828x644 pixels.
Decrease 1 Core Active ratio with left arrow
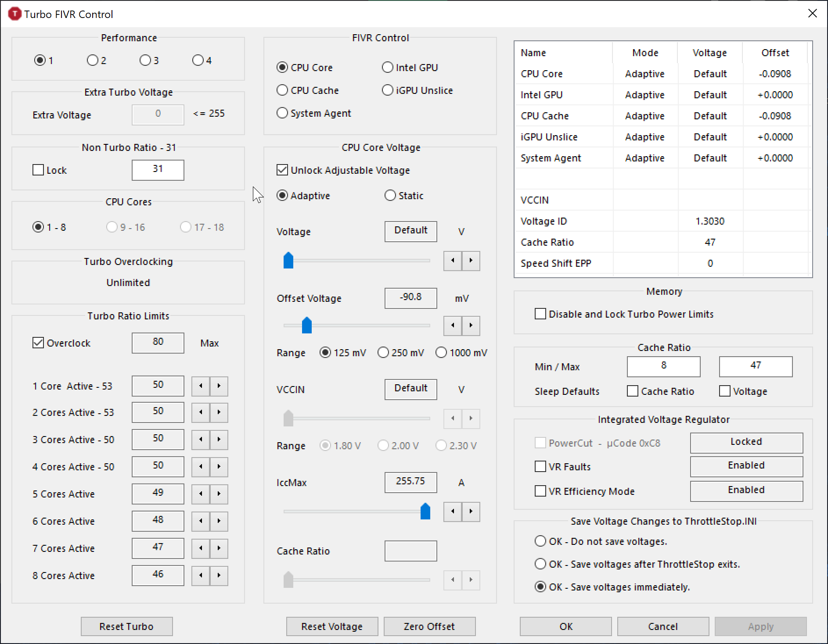click(201, 386)
